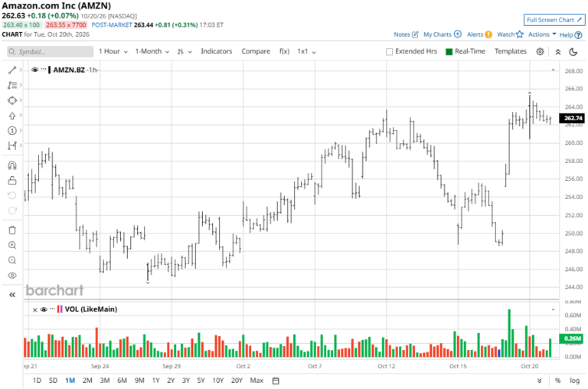Add AMZN to Watch list
Image resolution: width=588 pixels, height=389 pixels.
pos(510,34)
